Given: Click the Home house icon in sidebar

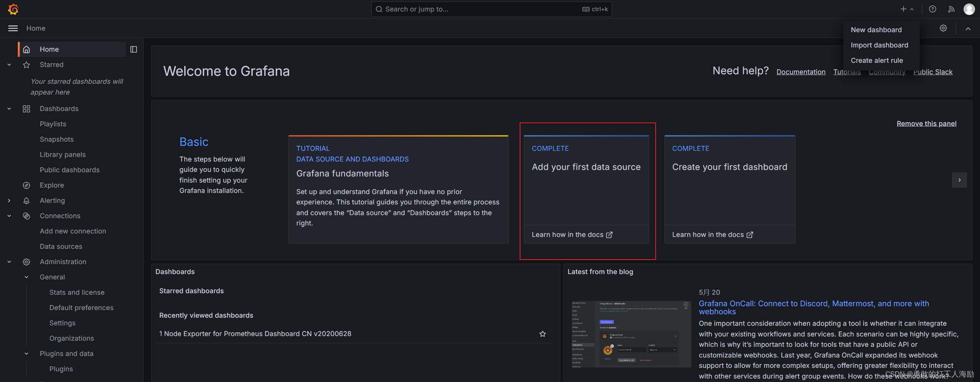Looking at the screenshot, I should click(x=26, y=49).
